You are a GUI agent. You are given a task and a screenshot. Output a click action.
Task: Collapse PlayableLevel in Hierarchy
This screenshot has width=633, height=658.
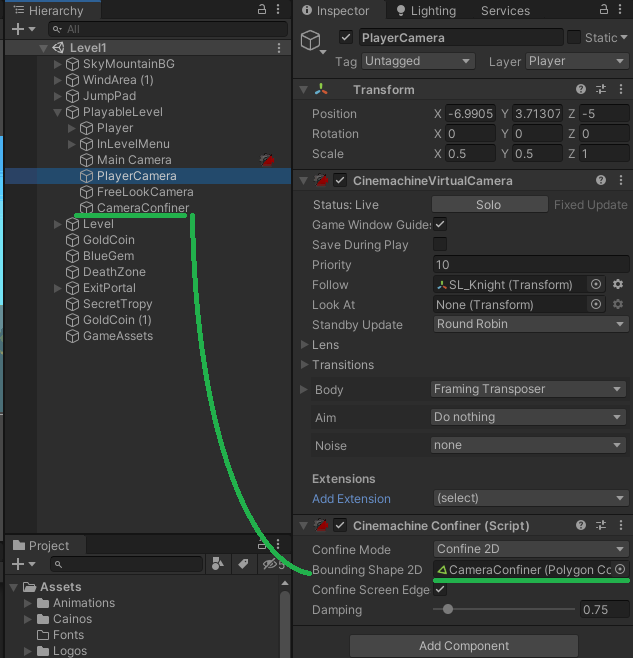pos(58,112)
